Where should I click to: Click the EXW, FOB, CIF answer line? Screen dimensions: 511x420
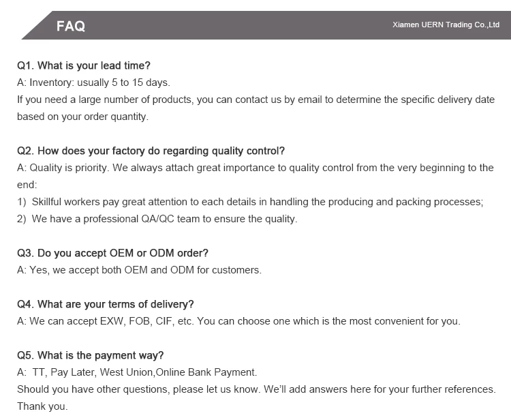pos(238,321)
